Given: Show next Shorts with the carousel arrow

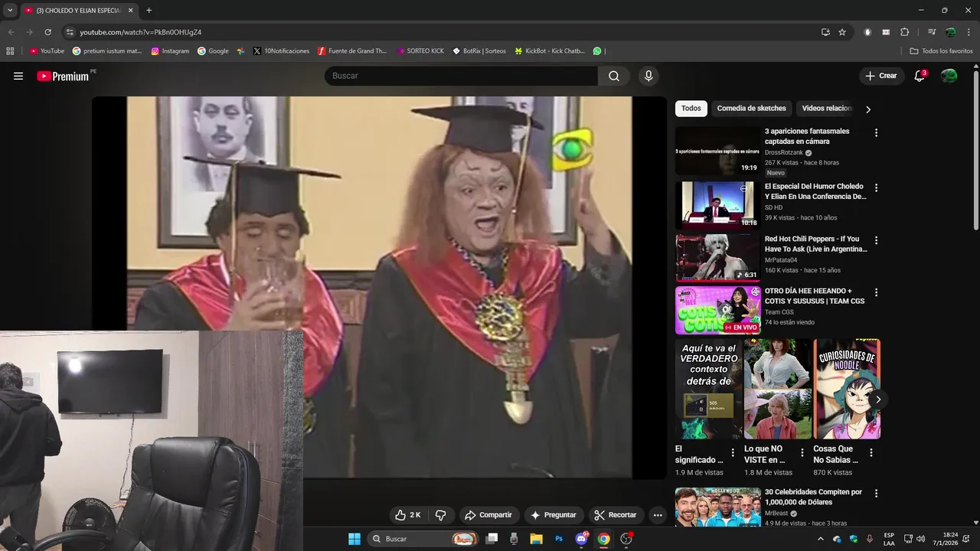Looking at the screenshot, I should (878, 399).
